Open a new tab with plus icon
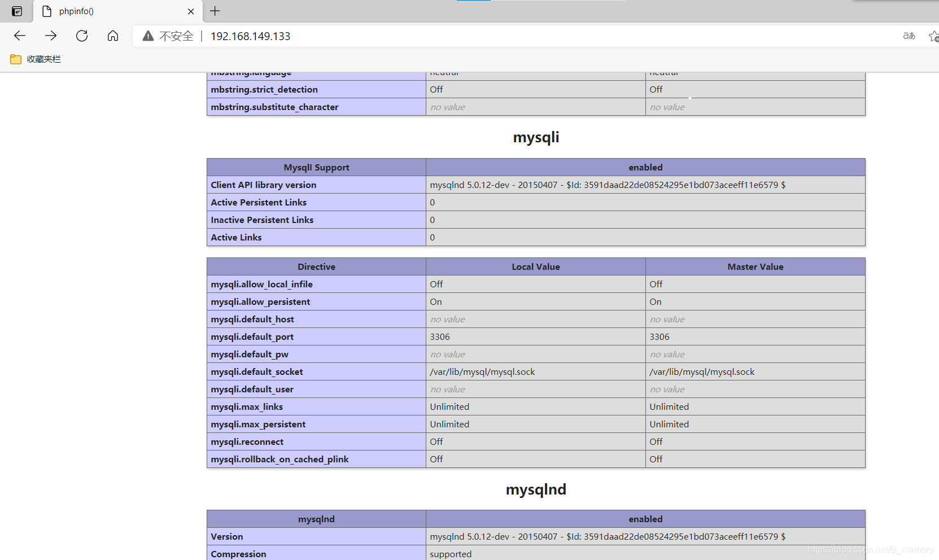 (215, 11)
